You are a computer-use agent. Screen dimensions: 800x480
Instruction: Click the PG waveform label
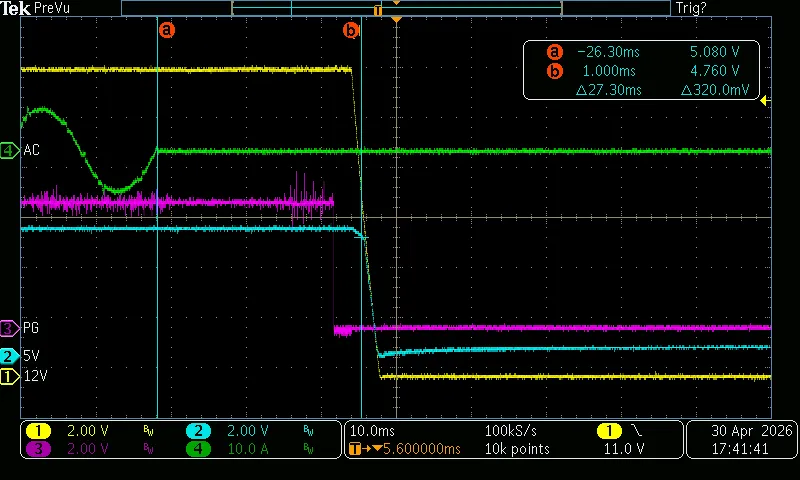pos(31,328)
